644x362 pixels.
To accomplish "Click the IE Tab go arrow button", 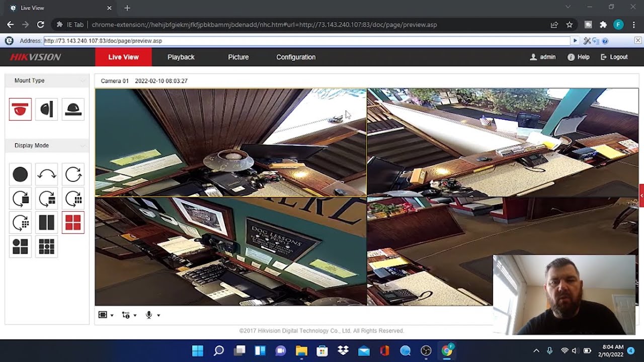I will 575,41.
